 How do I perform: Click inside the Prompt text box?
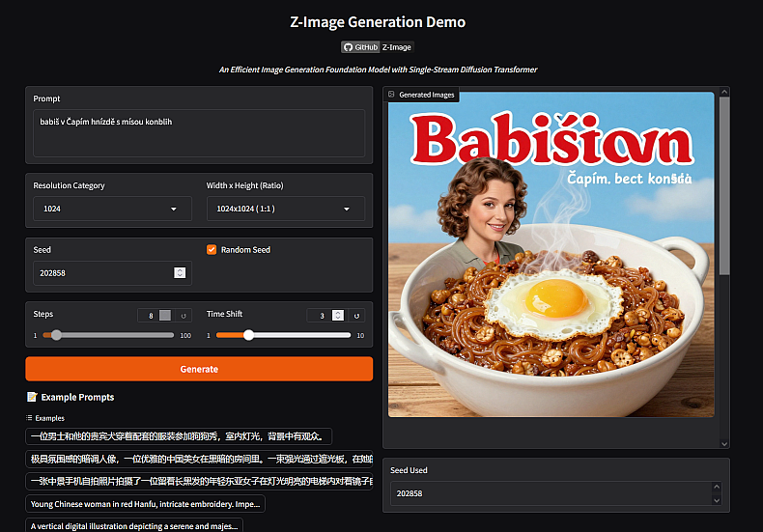[x=198, y=132]
